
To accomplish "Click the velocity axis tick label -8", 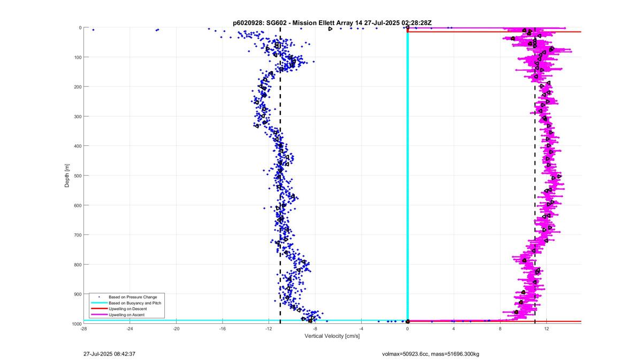I will (315, 329).
